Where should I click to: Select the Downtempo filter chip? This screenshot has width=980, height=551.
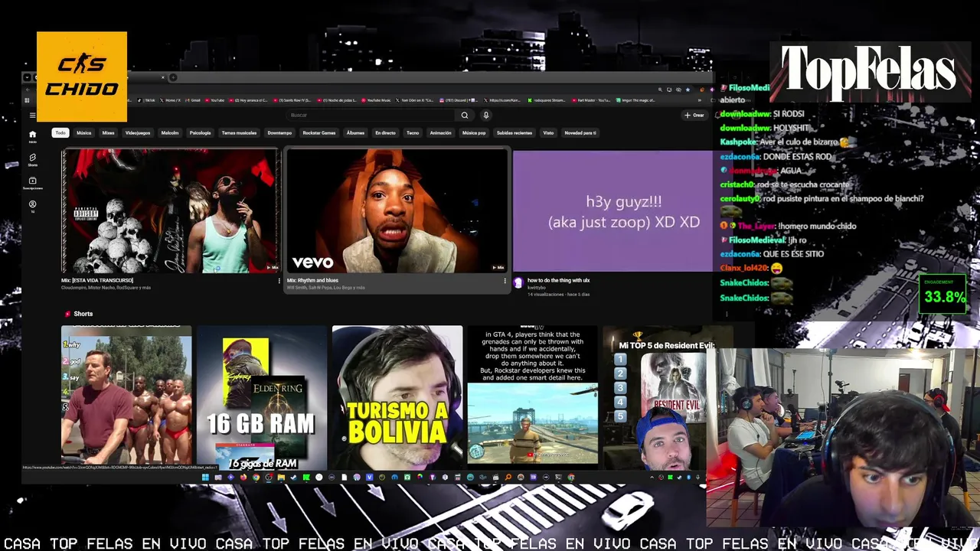tap(279, 132)
